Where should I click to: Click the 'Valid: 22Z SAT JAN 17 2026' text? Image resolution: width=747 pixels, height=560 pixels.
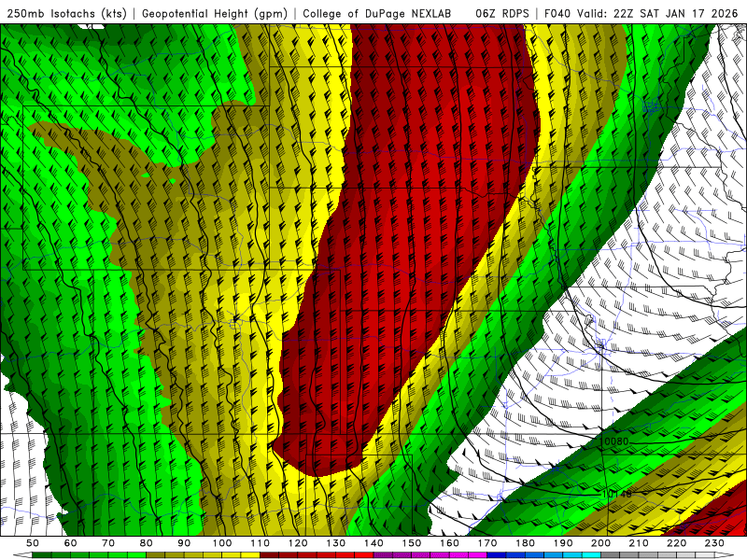tap(657, 13)
